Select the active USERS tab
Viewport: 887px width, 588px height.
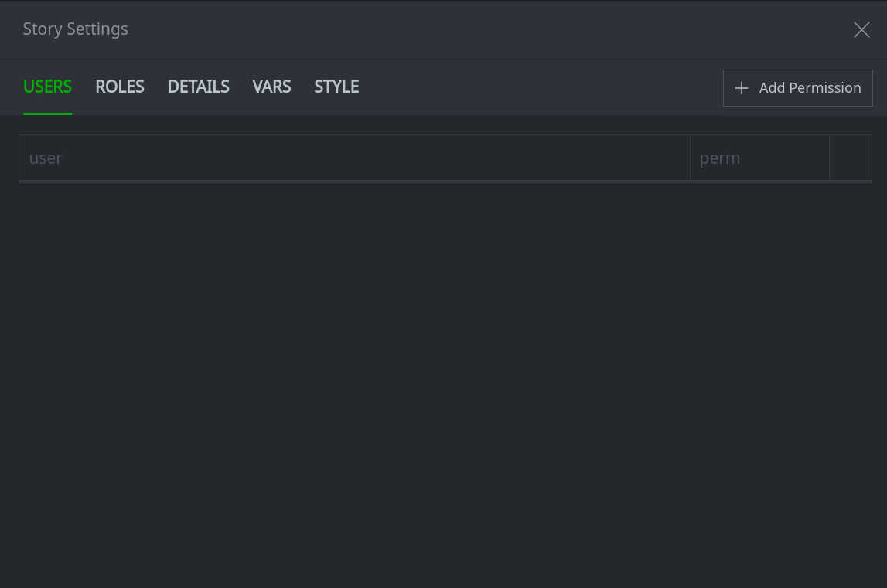click(x=47, y=87)
